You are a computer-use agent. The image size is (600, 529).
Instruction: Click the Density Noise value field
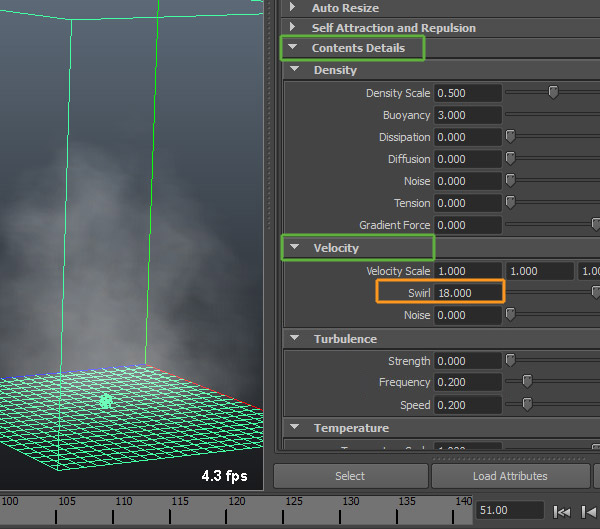point(468,181)
